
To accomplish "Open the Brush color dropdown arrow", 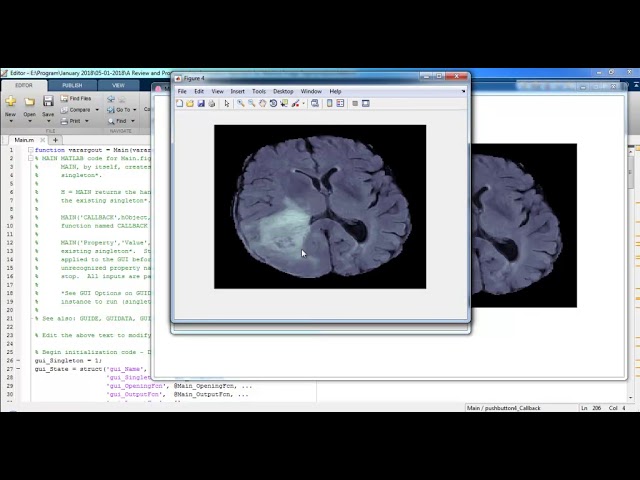I will (x=303, y=104).
